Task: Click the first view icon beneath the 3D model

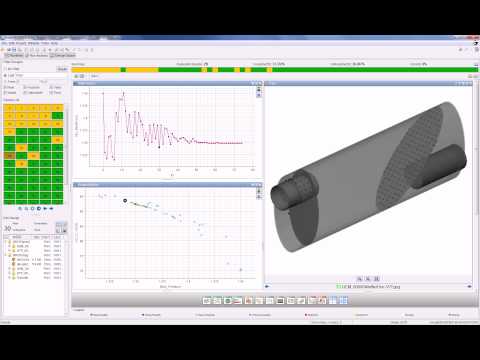Action: (359, 279)
